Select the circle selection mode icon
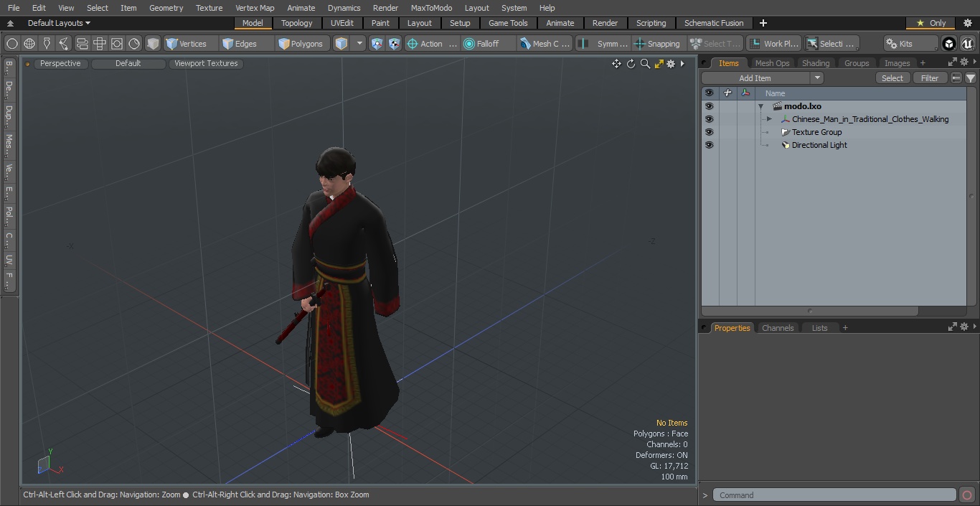 [x=12, y=44]
